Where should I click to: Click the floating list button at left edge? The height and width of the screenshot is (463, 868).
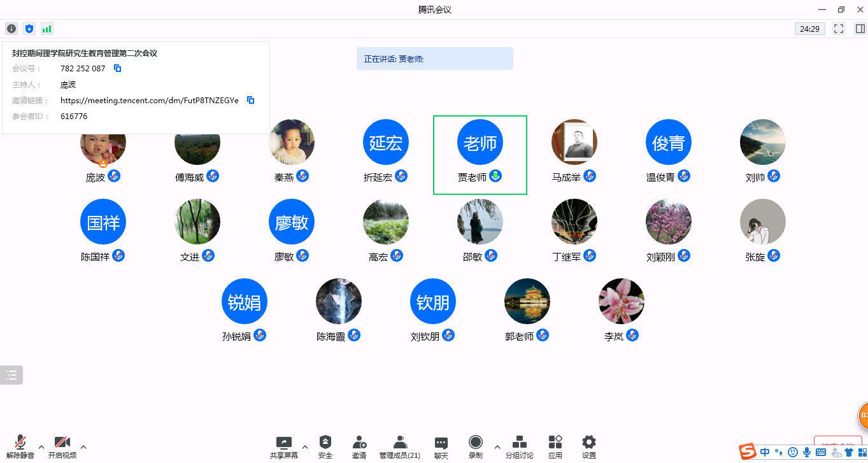click(11, 375)
